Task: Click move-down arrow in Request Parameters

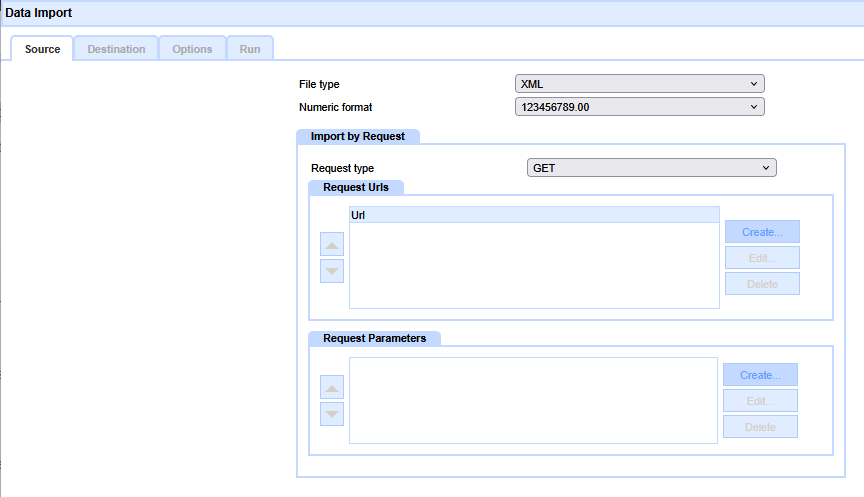Action: (332, 414)
